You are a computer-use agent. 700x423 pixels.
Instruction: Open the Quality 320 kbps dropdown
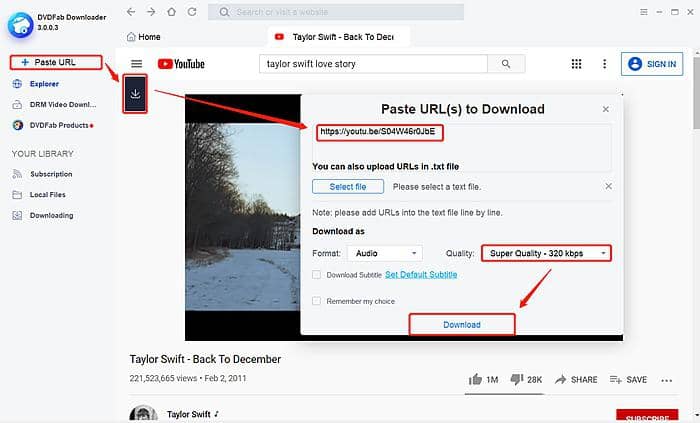point(546,253)
